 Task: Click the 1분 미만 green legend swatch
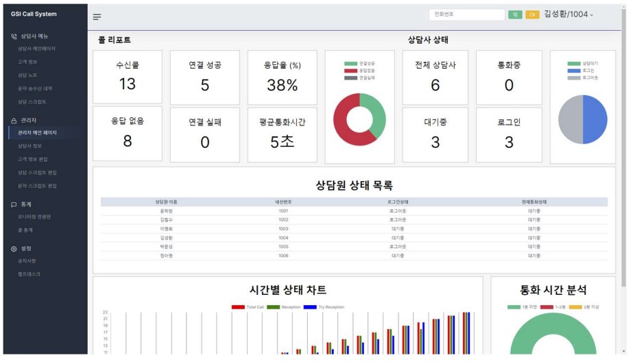[514, 307]
